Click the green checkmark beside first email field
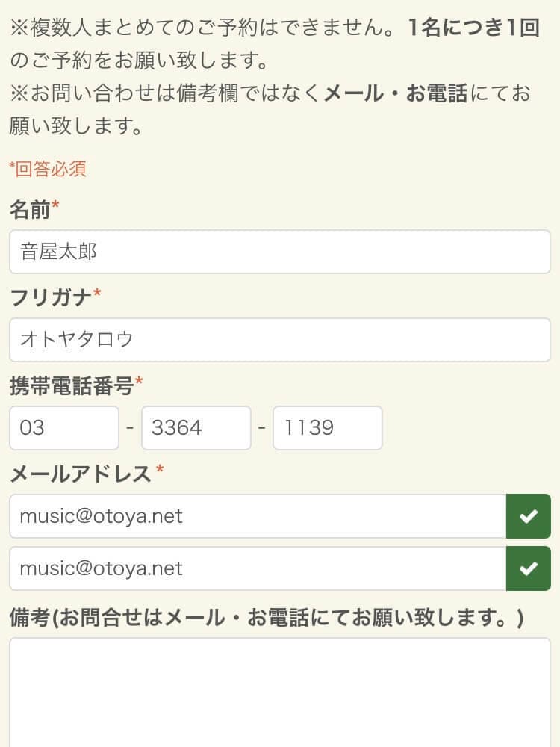The width and height of the screenshot is (560, 747). [528, 516]
